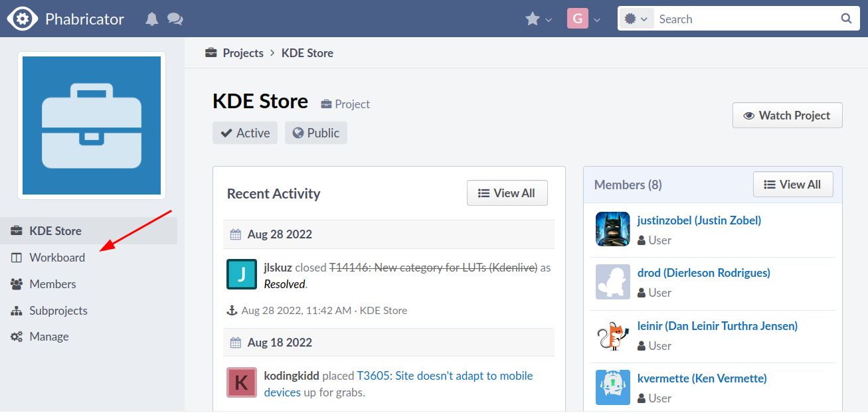
Task: Expand the search scope dropdown
Action: (x=636, y=19)
